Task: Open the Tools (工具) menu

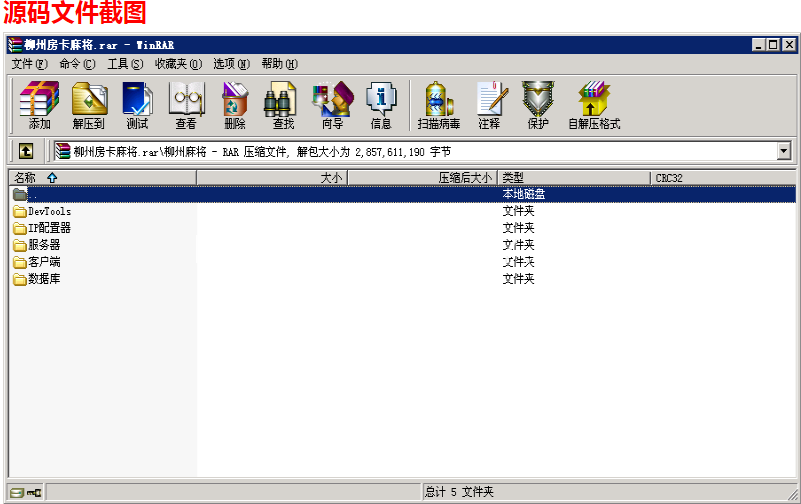Action: pyautogui.click(x=125, y=64)
